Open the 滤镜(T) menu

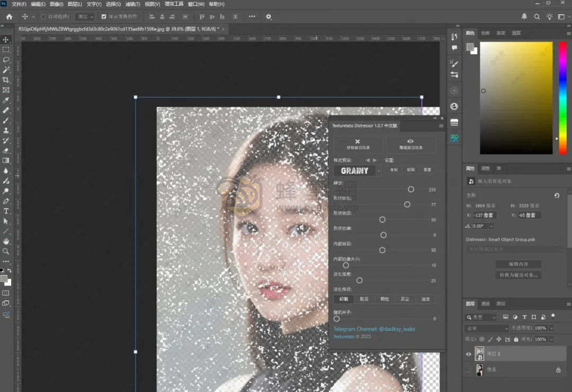132,4
